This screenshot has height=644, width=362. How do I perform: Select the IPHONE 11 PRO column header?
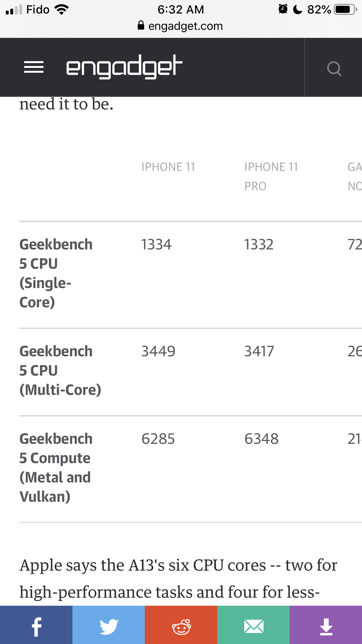[x=271, y=176]
